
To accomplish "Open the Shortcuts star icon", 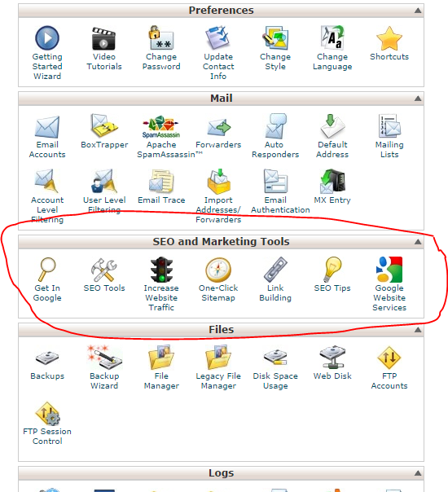I will pyautogui.click(x=389, y=38).
